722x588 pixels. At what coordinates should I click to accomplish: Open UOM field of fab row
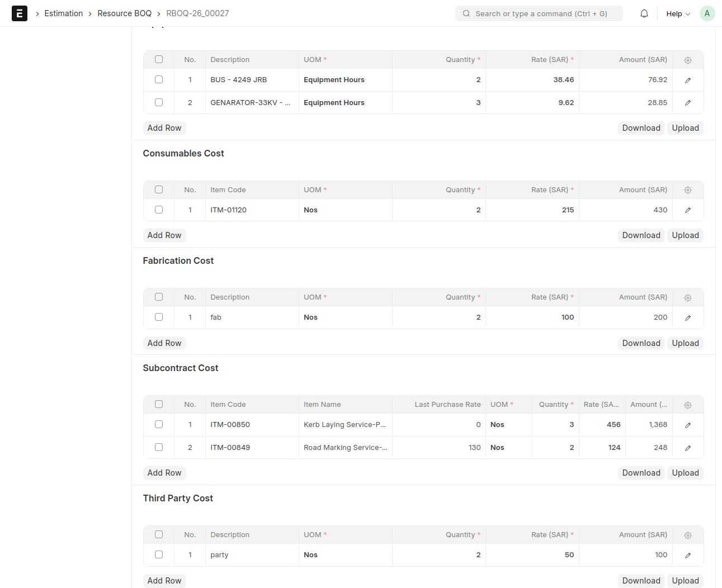point(345,317)
